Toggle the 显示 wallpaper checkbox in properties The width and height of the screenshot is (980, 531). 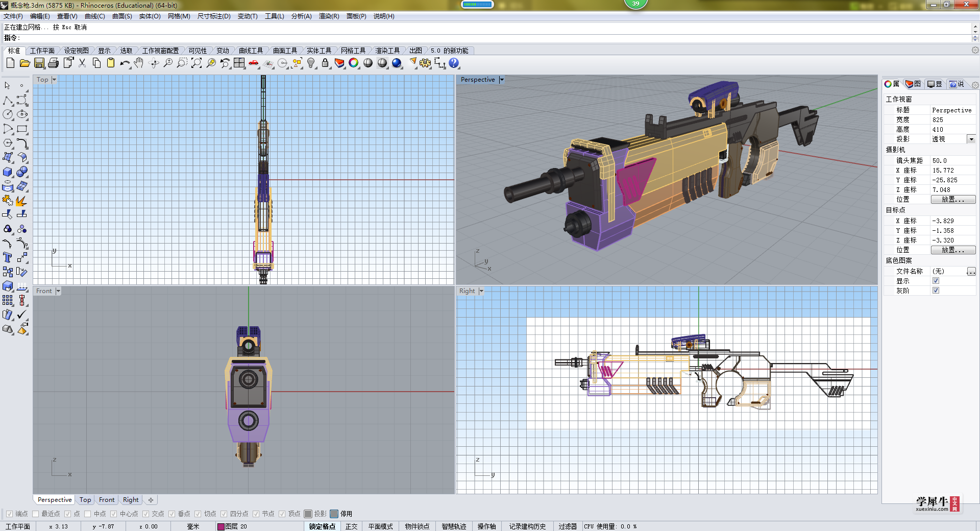point(936,281)
